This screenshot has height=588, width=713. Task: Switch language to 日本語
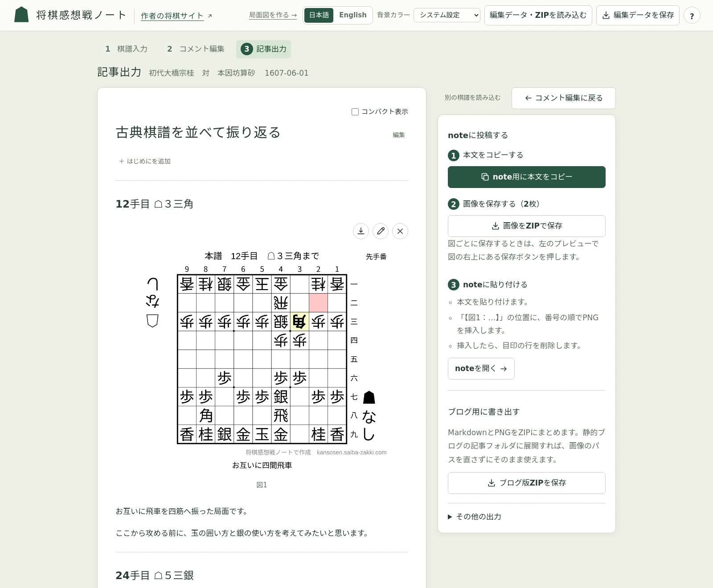[x=319, y=15]
